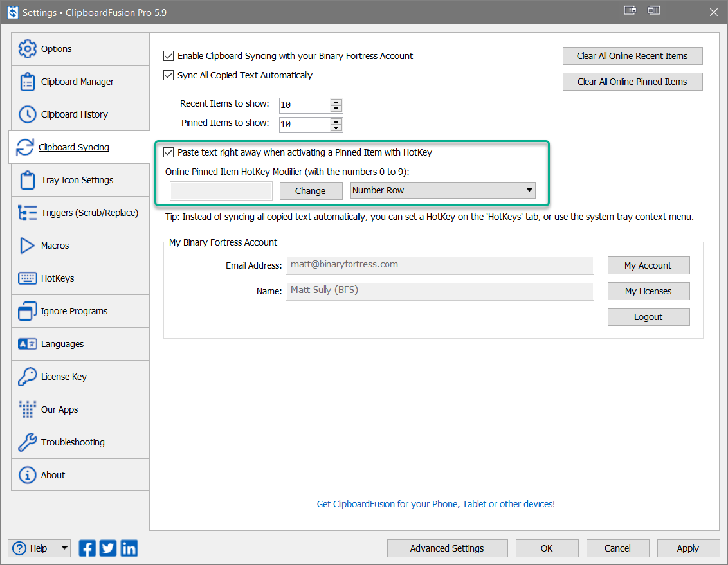Click the Macros play triangle icon
The image size is (728, 565).
point(28,246)
